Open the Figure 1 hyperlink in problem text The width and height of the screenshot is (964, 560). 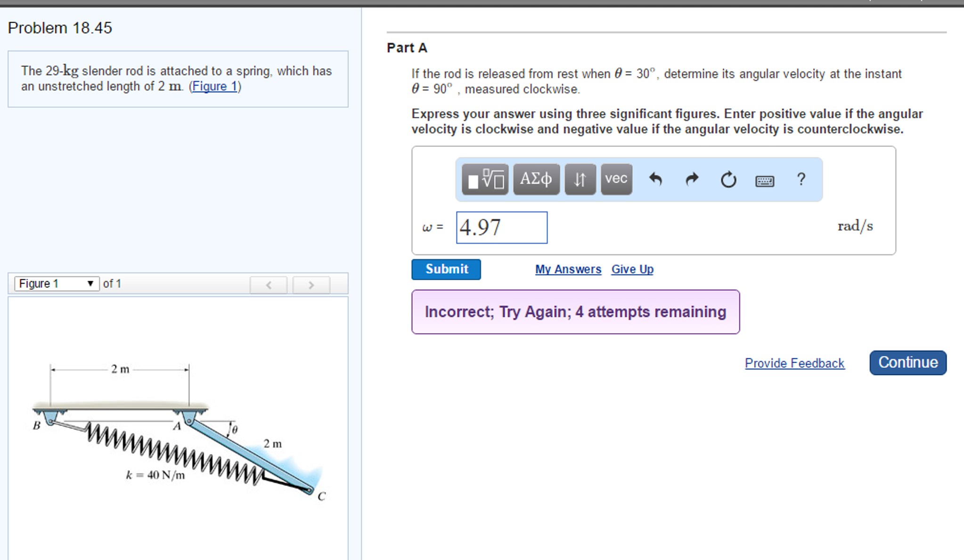click(215, 87)
